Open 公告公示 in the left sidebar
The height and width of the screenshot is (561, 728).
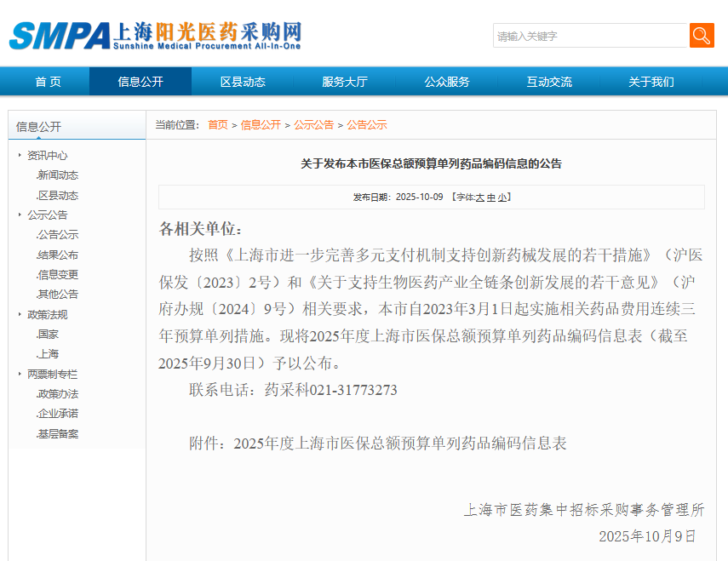(58, 235)
